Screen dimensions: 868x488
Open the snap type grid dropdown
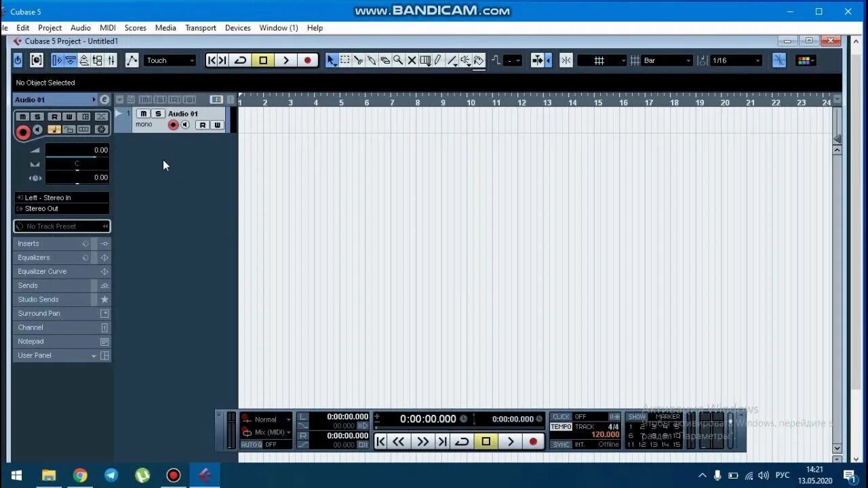[x=602, y=60]
